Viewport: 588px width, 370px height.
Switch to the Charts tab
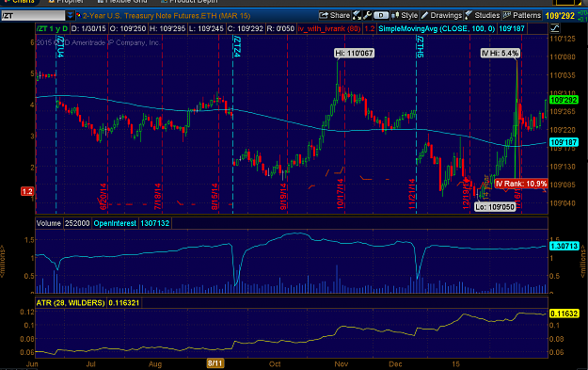point(20,2)
